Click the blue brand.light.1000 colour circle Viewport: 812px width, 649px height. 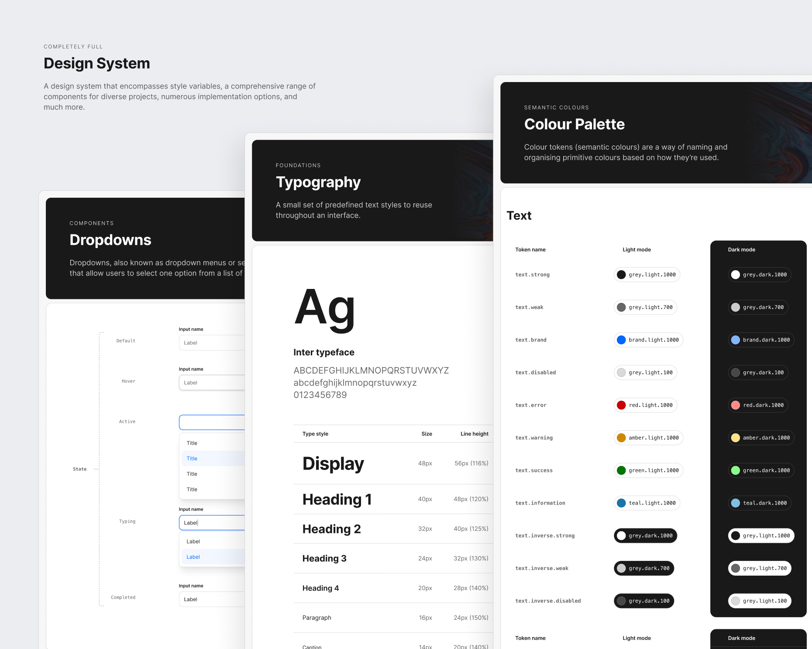pos(621,340)
